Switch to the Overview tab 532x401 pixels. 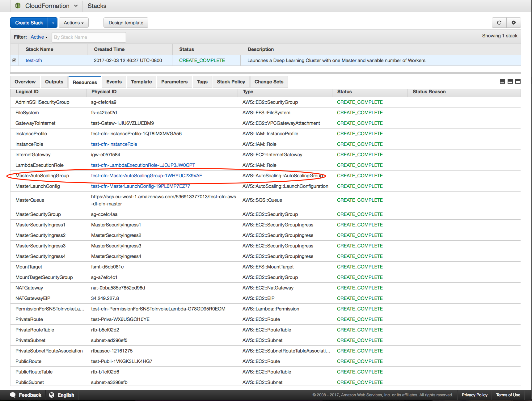point(25,82)
